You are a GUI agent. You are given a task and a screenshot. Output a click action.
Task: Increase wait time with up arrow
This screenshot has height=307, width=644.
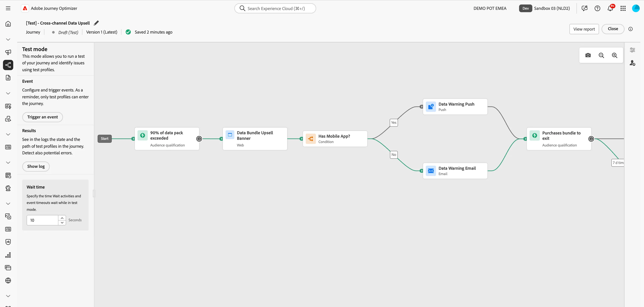[x=62, y=218]
